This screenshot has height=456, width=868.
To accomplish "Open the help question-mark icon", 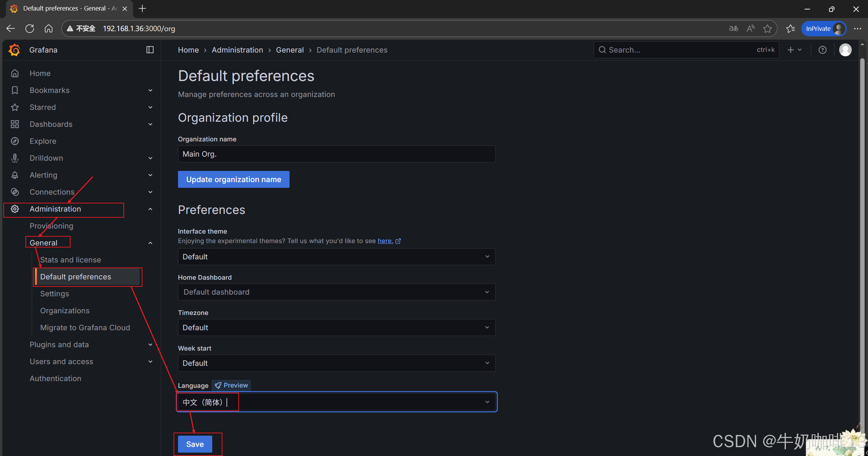I will click(822, 50).
